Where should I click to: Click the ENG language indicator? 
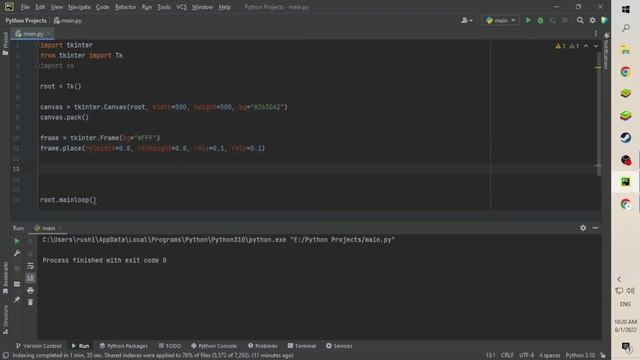[625, 304]
